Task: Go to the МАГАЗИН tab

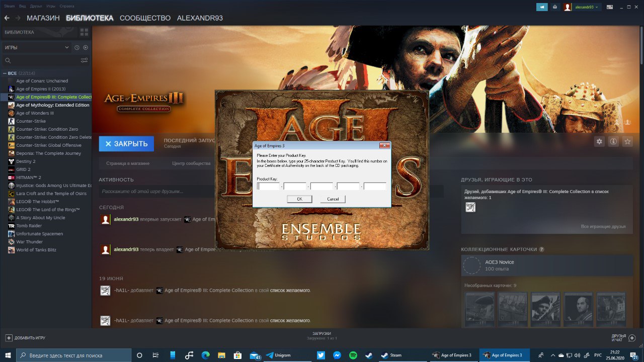Action: click(43, 18)
